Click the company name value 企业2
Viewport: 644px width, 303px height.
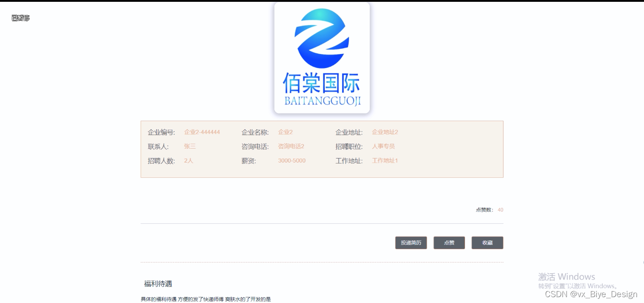click(x=286, y=132)
